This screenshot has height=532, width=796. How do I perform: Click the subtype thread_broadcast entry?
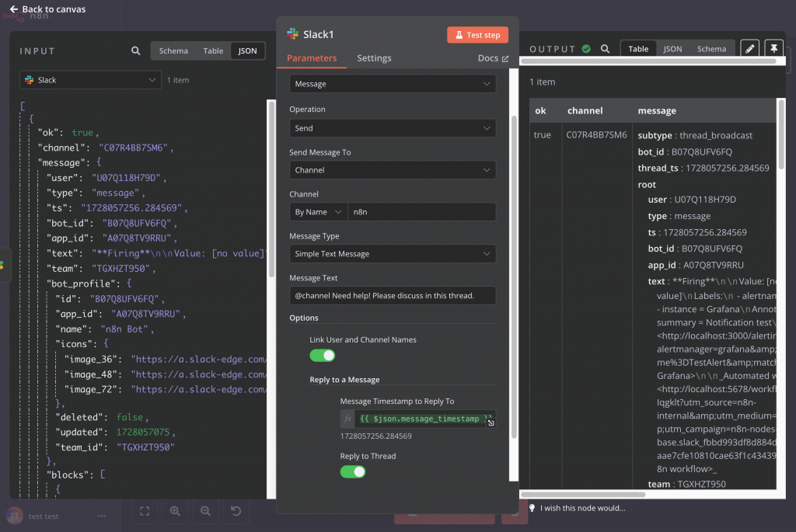coord(695,135)
